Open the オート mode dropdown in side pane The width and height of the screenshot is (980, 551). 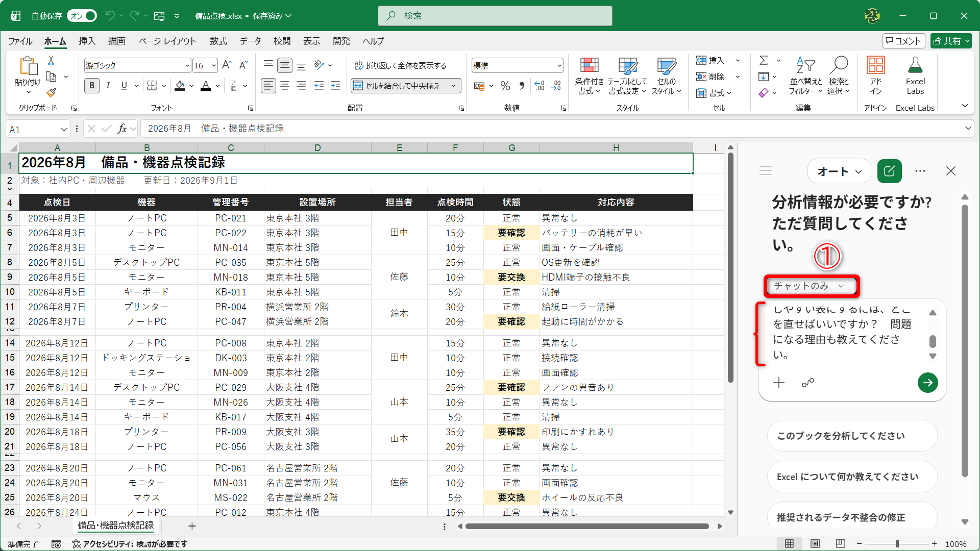[x=839, y=171]
